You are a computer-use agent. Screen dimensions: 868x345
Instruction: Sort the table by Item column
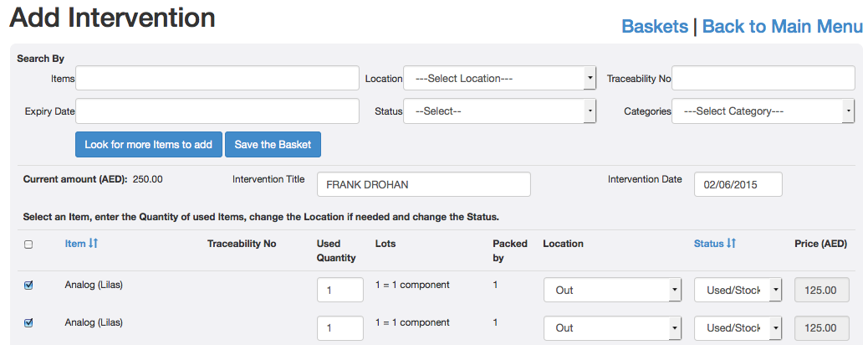point(81,244)
